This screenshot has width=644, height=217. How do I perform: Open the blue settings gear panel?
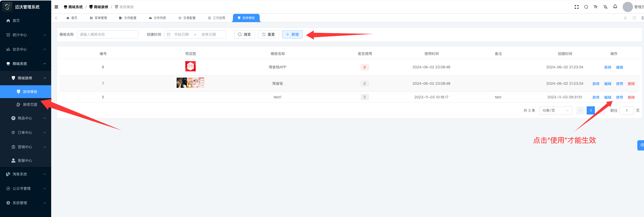[x=641, y=145]
